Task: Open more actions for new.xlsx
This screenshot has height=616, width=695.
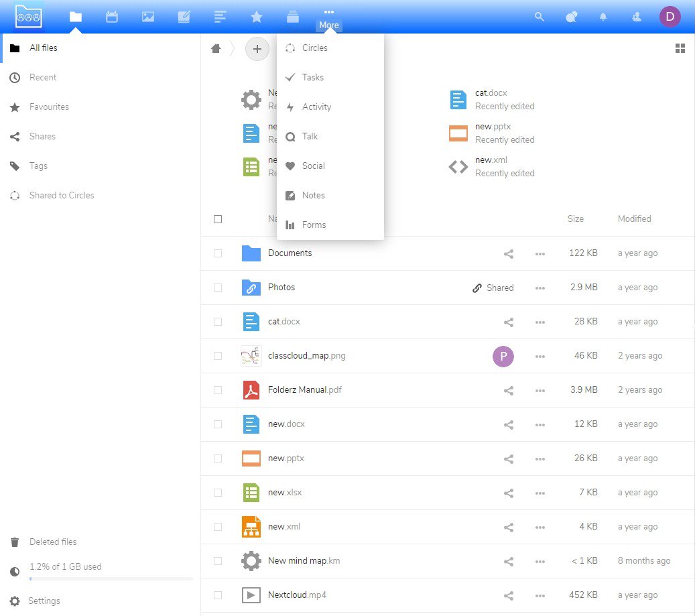Action: [540, 493]
